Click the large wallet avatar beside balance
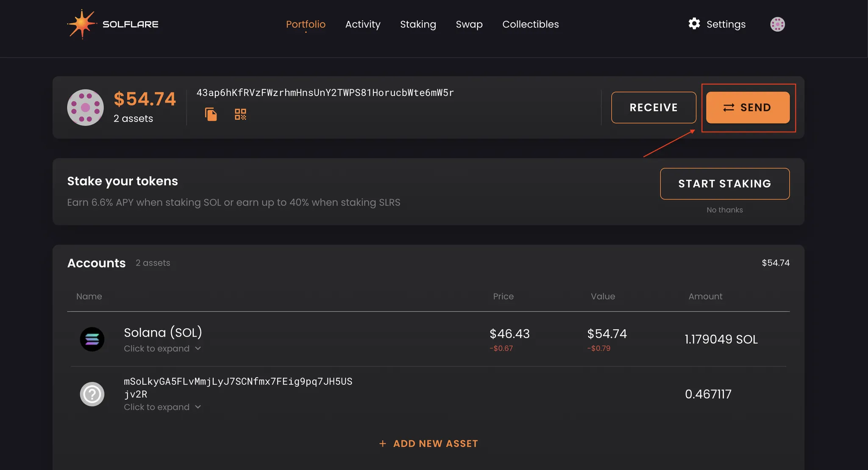Image resolution: width=868 pixels, height=470 pixels. click(85, 108)
